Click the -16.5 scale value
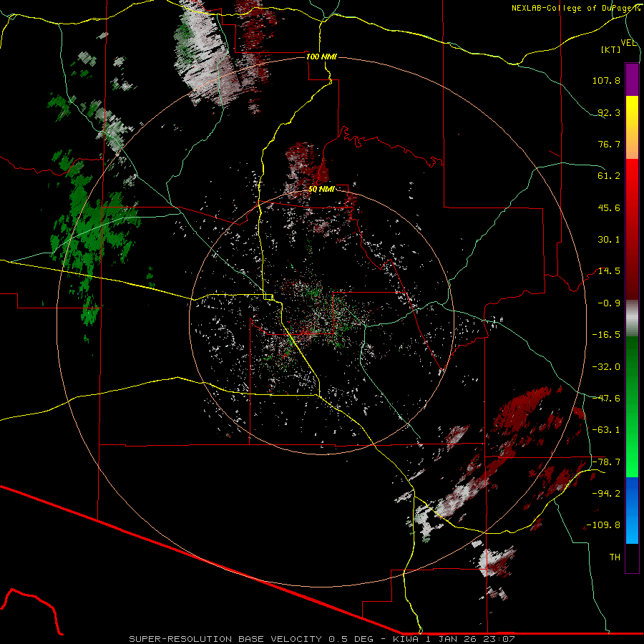This screenshot has width=644, height=644. point(606,335)
